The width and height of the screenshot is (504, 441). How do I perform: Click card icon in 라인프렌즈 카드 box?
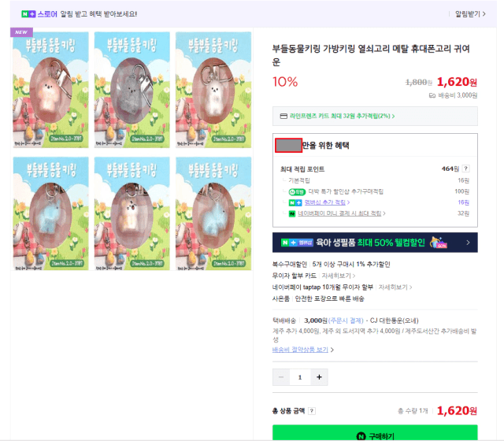tap(283, 116)
